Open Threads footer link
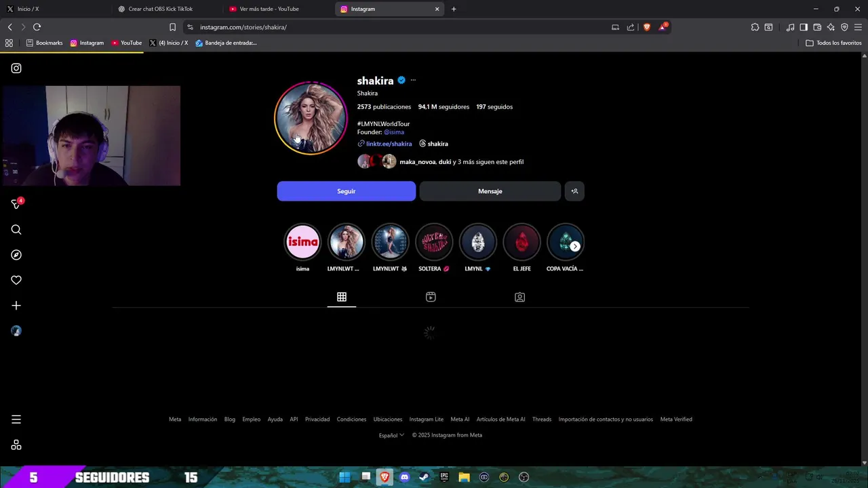 click(x=542, y=420)
